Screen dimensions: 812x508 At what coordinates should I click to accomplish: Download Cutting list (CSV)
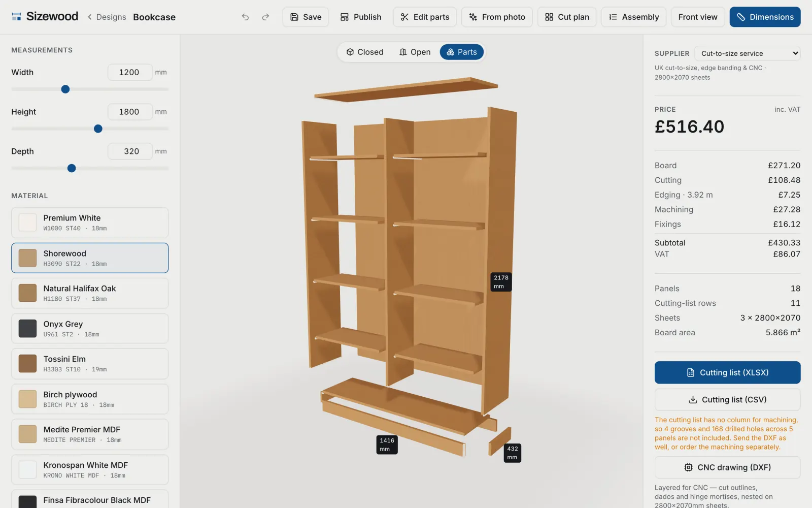(x=727, y=400)
